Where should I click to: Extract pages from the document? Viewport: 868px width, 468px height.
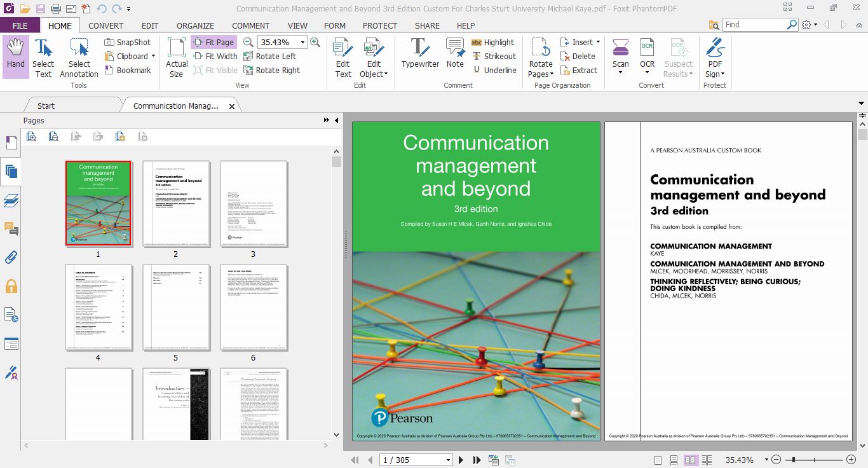point(579,70)
